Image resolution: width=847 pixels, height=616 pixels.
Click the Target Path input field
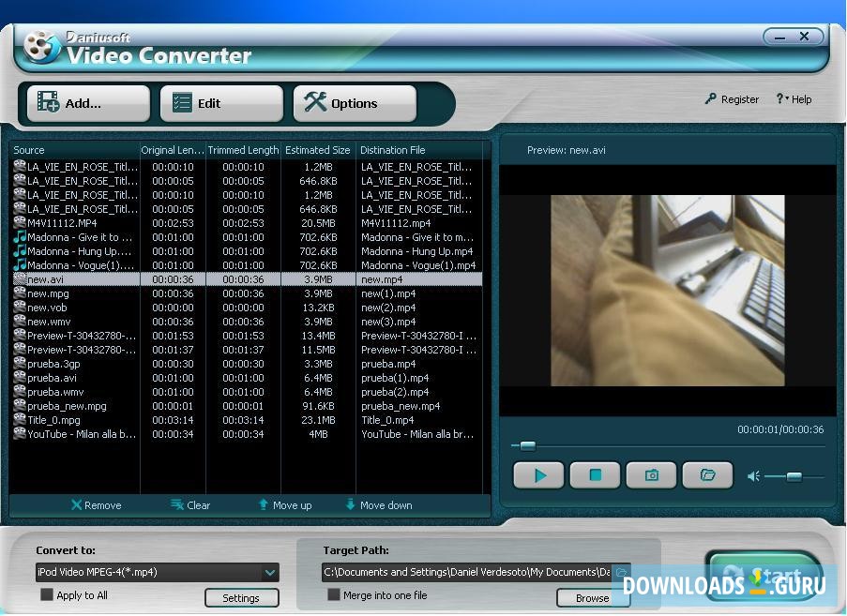(x=467, y=572)
